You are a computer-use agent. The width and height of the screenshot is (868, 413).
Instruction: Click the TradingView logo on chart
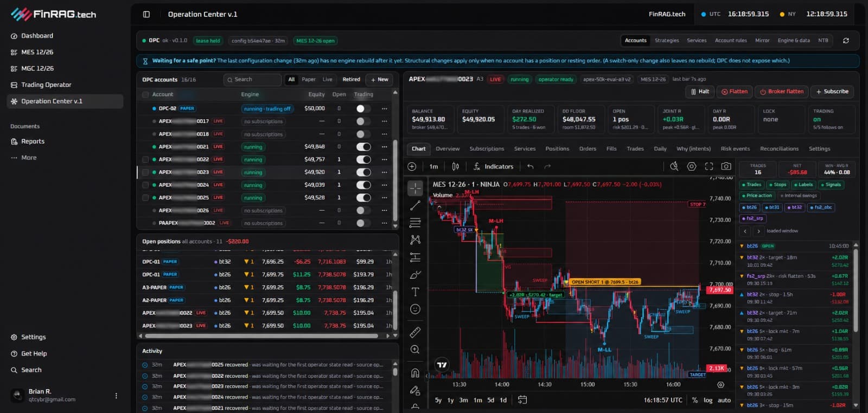pyautogui.click(x=442, y=365)
